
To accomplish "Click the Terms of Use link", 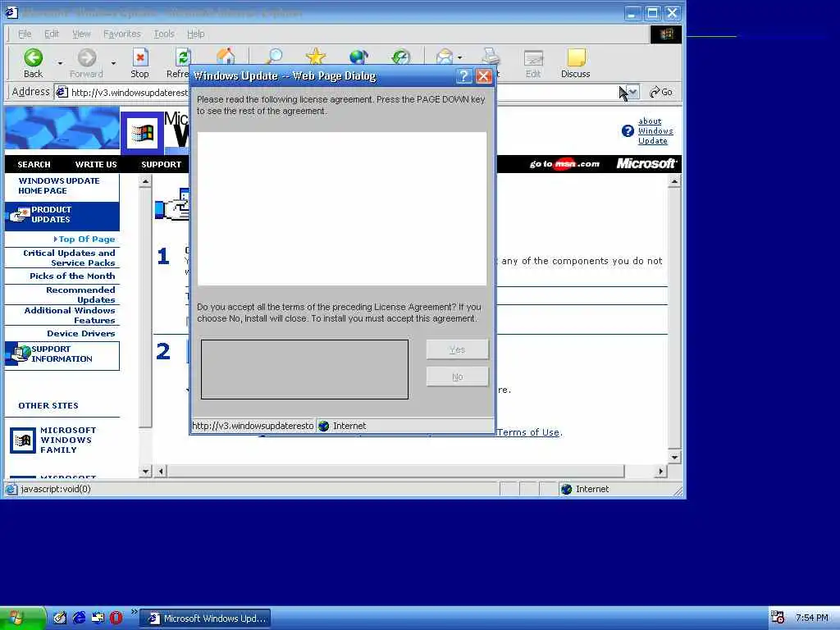I will point(528,432).
